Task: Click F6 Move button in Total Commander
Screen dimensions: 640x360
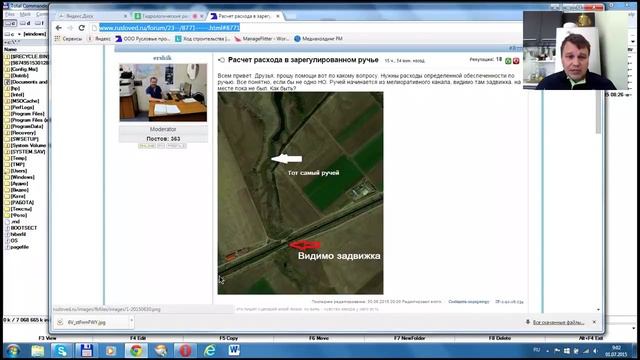Action: [319, 338]
